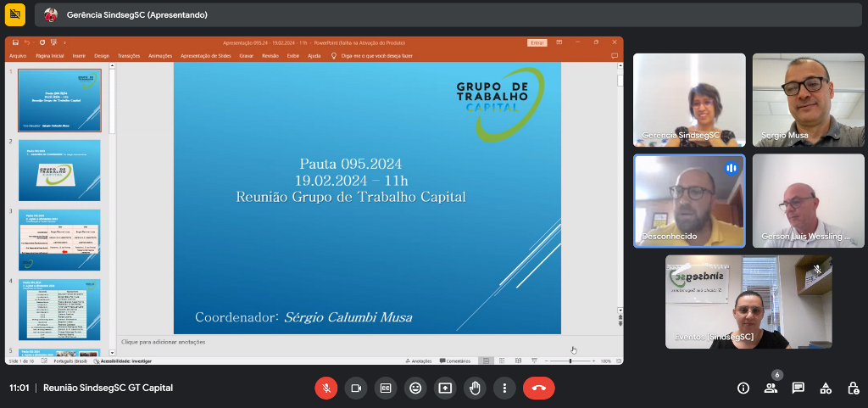
Task: Click the PowerPoint zoom slider
Action: 570,360
